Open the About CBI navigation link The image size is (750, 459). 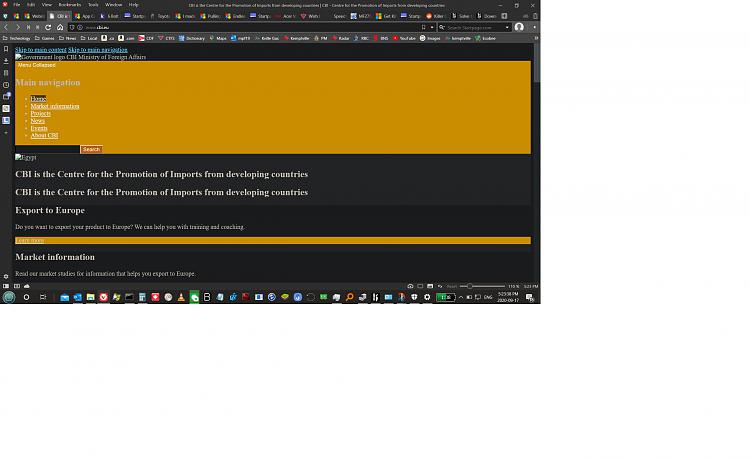[x=44, y=135]
